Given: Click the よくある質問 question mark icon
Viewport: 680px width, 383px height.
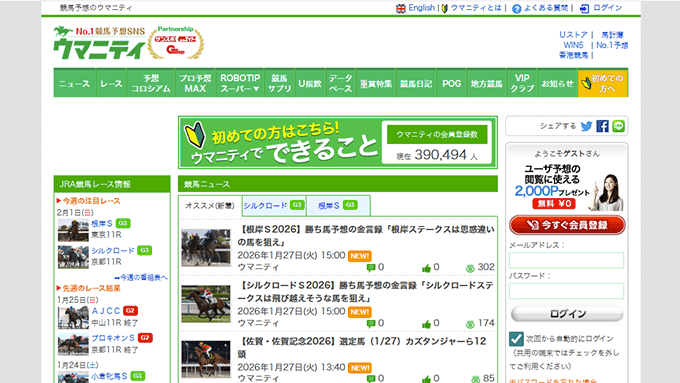Looking at the screenshot, I should 516,9.
